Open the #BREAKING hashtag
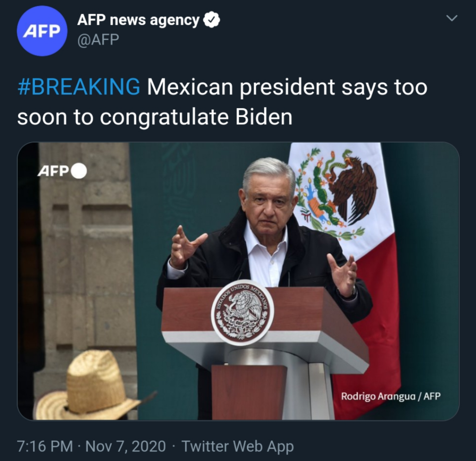This screenshot has height=461, width=476. [x=79, y=87]
